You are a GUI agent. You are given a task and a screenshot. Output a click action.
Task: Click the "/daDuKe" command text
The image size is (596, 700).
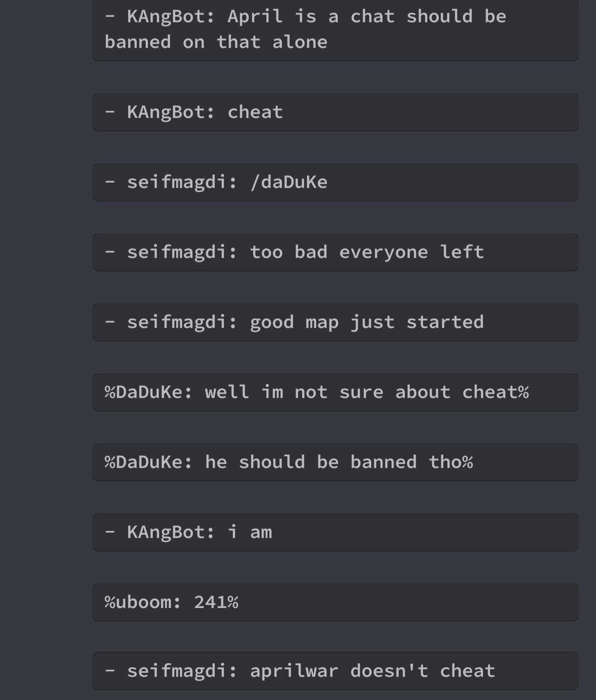pyautogui.click(x=288, y=182)
